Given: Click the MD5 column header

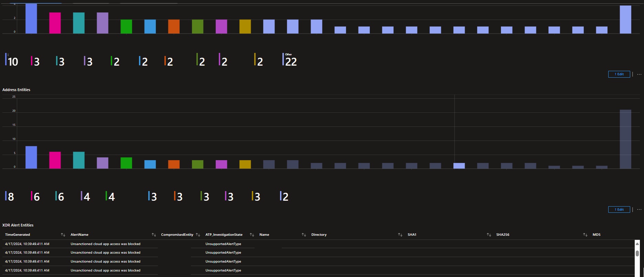Looking at the screenshot, I should coord(597,235).
